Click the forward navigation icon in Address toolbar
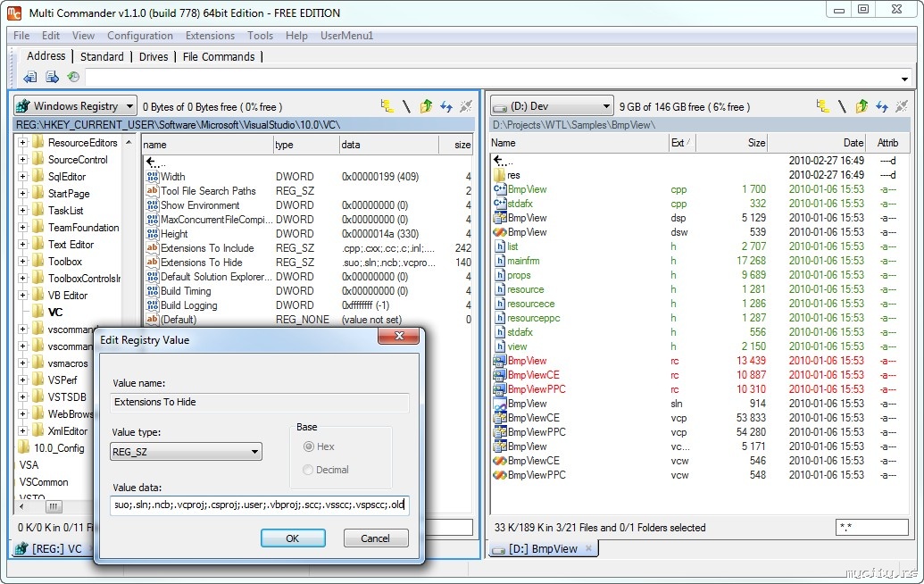Image resolution: width=924 pixels, height=584 pixels. (52, 78)
